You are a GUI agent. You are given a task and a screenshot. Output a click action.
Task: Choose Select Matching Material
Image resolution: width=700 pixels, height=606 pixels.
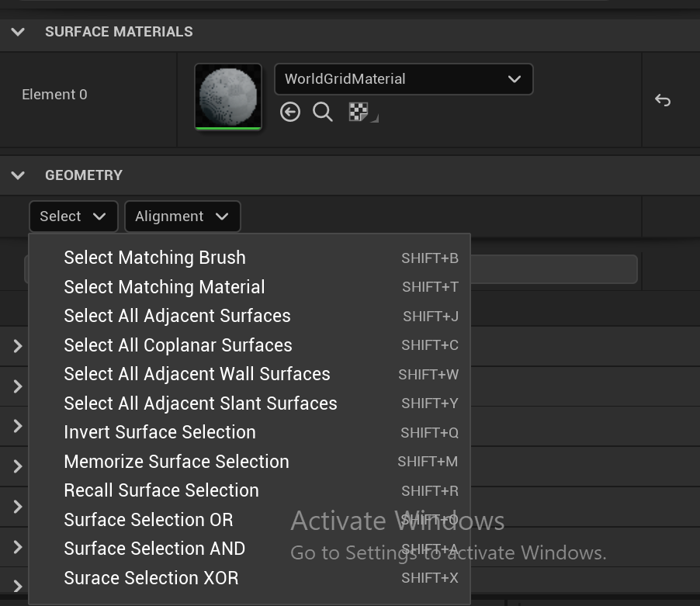tap(165, 287)
